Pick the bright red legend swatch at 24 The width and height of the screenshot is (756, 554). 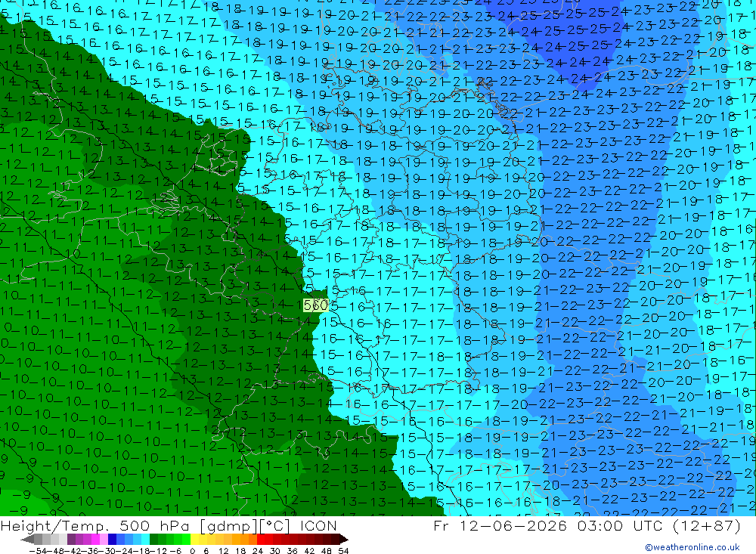coord(261,540)
